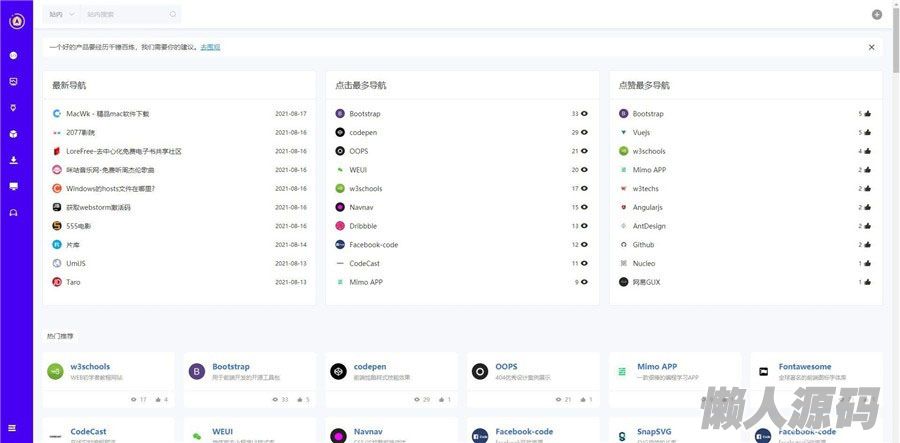Open the 2077影院 entry in latest list
Viewport: 900px width, 443px height.
tap(81, 133)
